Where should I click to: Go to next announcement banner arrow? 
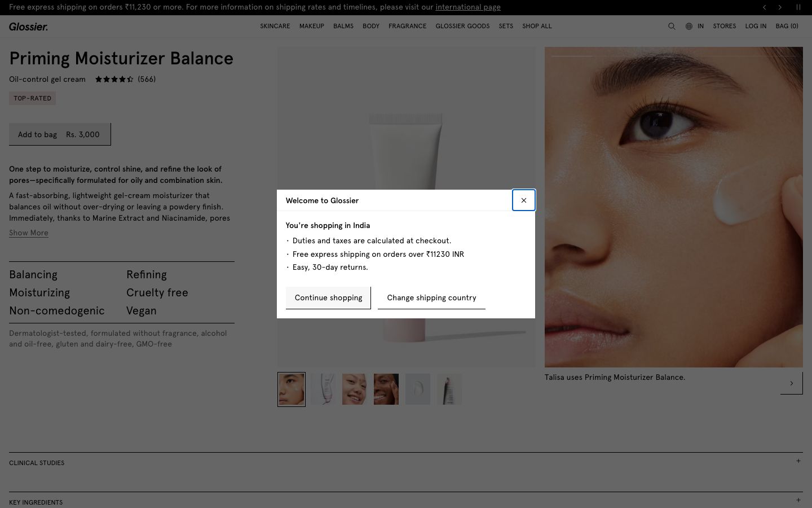[780, 7]
